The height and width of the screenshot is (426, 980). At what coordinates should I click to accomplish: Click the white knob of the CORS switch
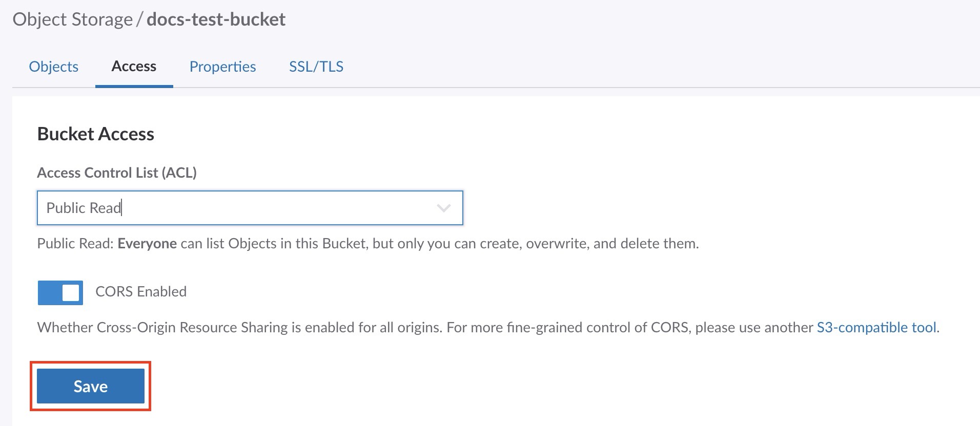click(71, 292)
